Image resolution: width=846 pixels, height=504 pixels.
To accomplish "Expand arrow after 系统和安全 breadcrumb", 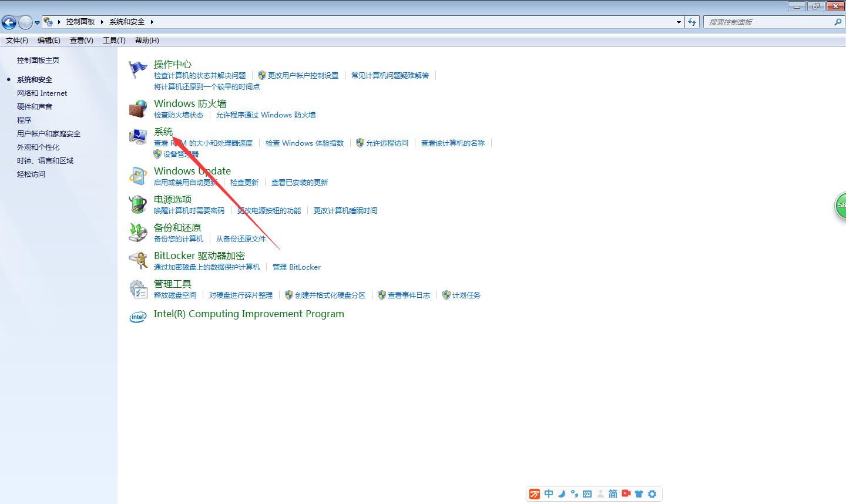I will 152,22.
